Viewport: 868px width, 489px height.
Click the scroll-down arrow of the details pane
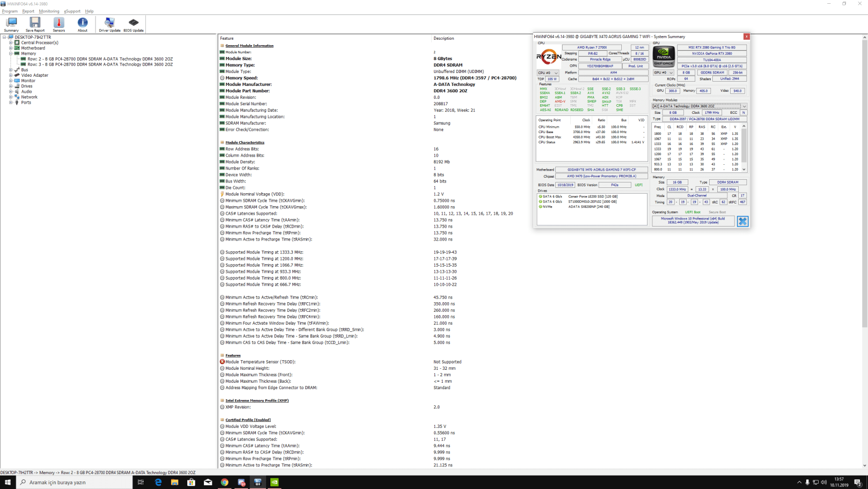click(x=865, y=466)
